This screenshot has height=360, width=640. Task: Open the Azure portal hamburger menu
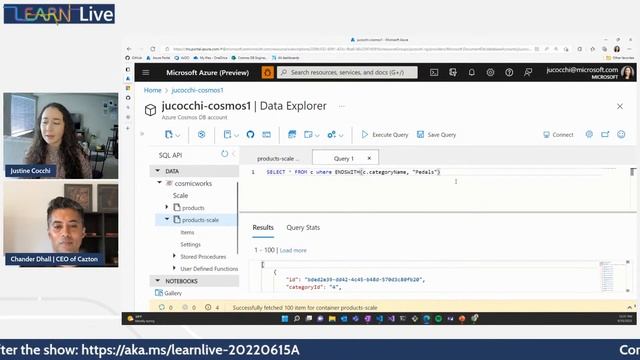(x=146, y=73)
